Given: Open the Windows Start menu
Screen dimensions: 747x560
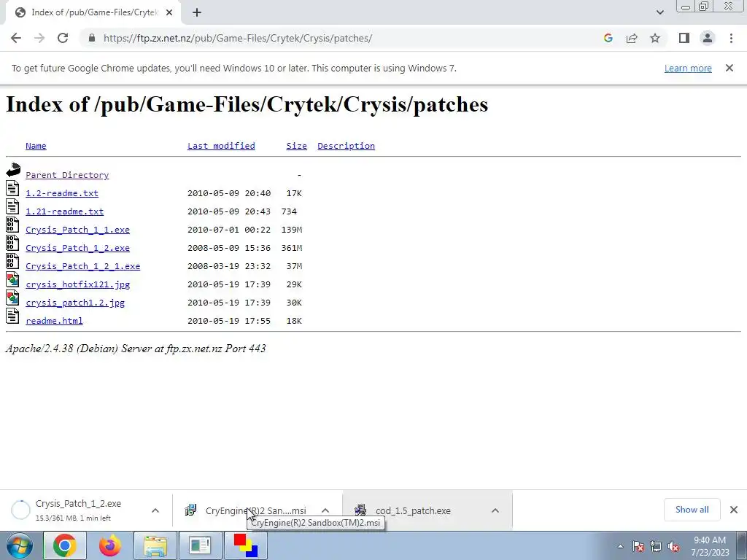Looking at the screenshot, I should [x=20, y=545].
